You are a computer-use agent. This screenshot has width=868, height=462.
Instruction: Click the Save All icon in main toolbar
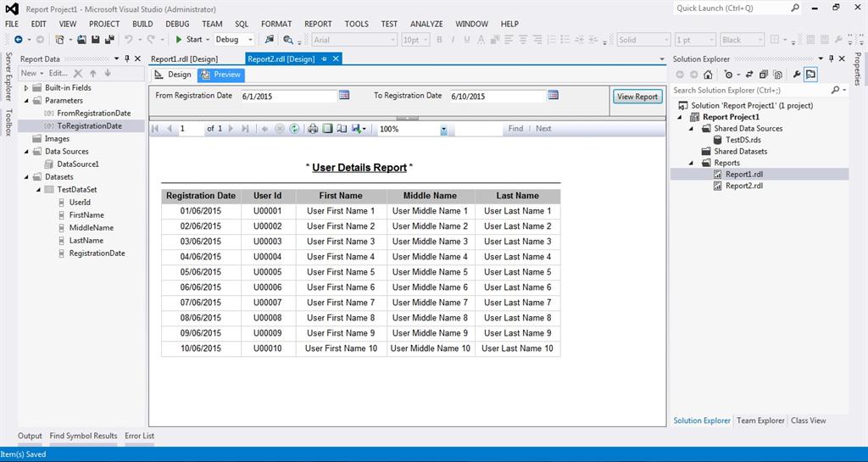108,40
